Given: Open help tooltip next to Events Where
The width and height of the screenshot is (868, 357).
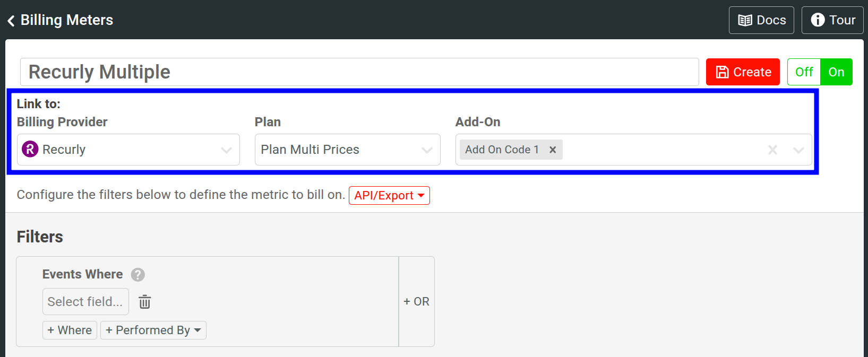Looking at the screenshot, I should 138,275.
